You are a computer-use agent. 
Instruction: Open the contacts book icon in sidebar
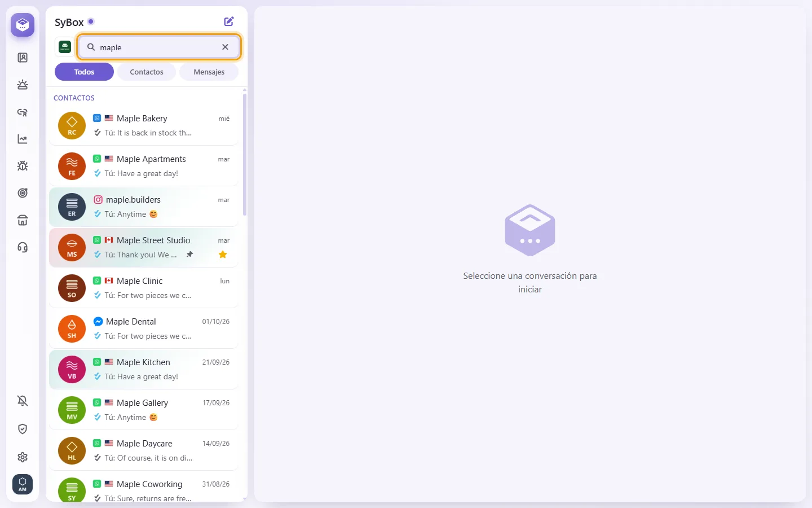click(x=23, y=58)
